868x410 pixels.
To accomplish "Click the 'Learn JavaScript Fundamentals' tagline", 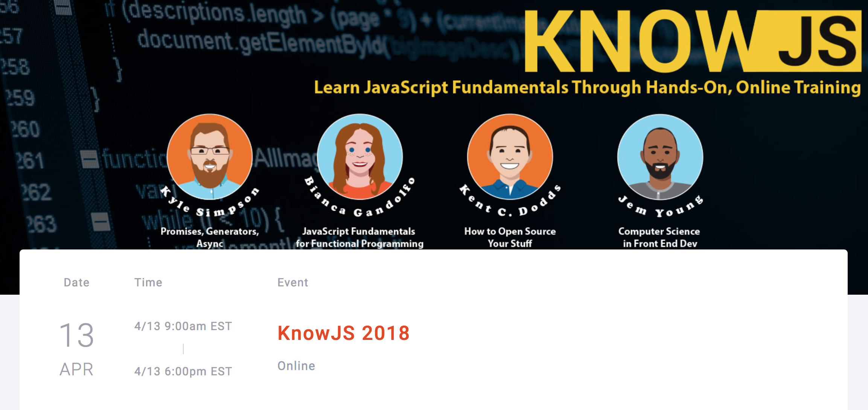I will pos(587,87).
